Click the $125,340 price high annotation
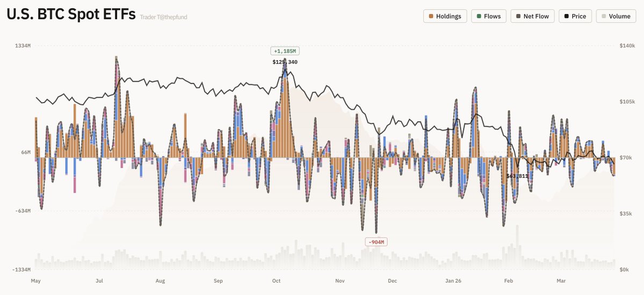 point(285,62)
